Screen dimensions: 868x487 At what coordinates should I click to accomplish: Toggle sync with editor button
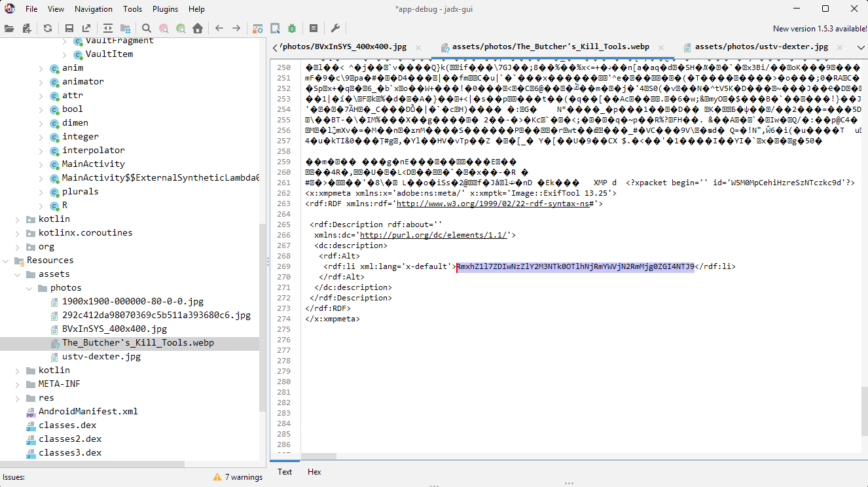click(x=108, y=28)
